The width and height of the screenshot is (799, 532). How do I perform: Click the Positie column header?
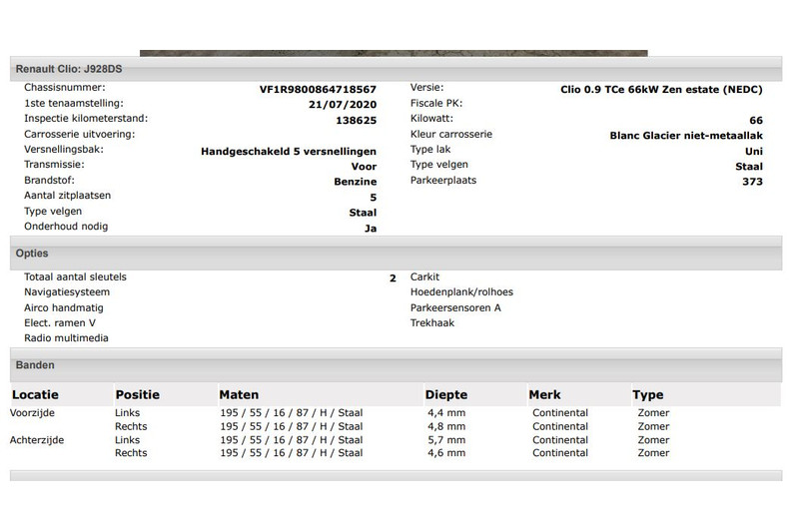137,394
